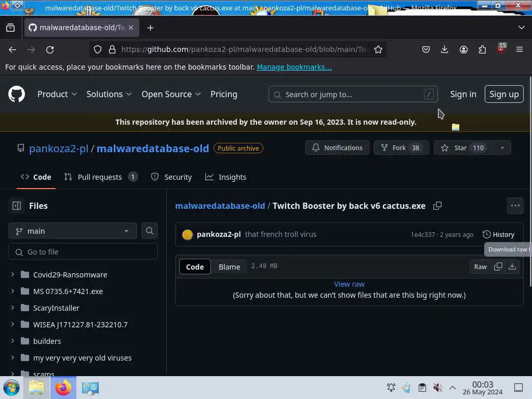Close the malwaredatabase-old tab

(131, 28)
